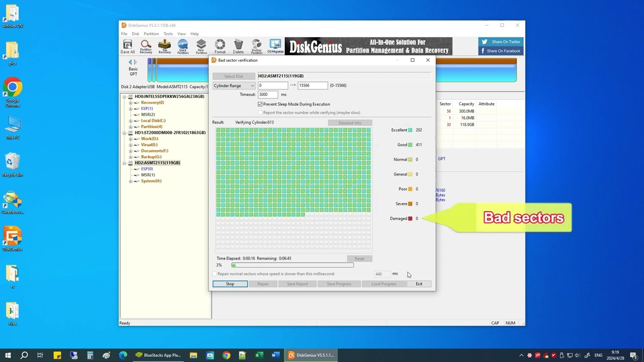Select the Virual(E:) partition in tree
Screen dimensions: 644x362
[x=149, y=145]
